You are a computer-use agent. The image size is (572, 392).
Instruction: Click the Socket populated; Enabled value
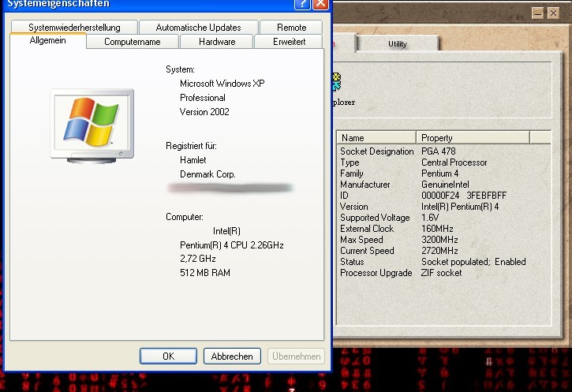click(x=473, y=261)
